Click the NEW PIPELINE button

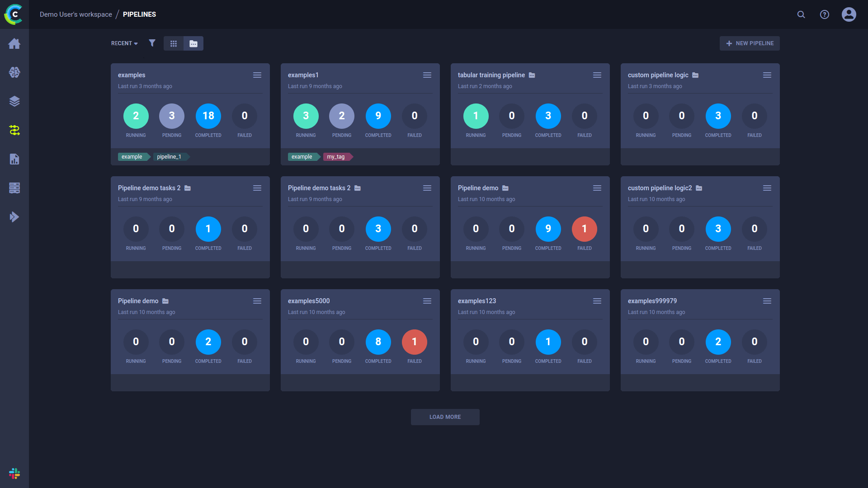tap(750, 43)
